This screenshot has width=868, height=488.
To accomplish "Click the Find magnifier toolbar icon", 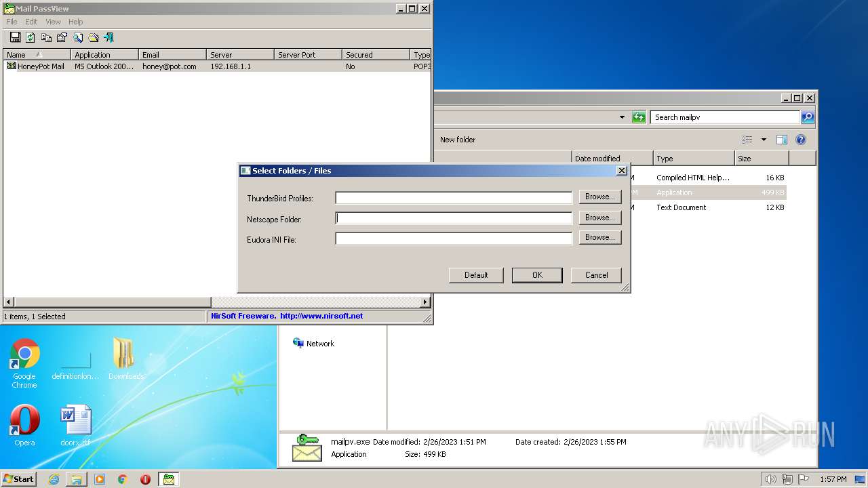I will (x=78, y=37).
